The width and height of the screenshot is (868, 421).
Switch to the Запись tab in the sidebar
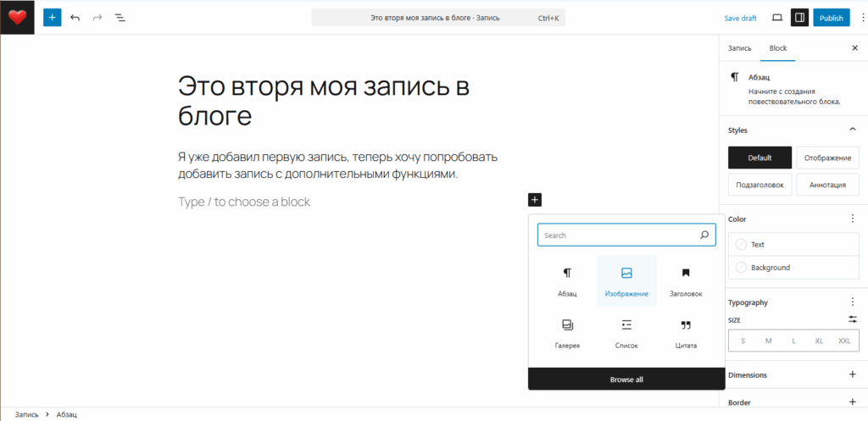coord(739,48)
